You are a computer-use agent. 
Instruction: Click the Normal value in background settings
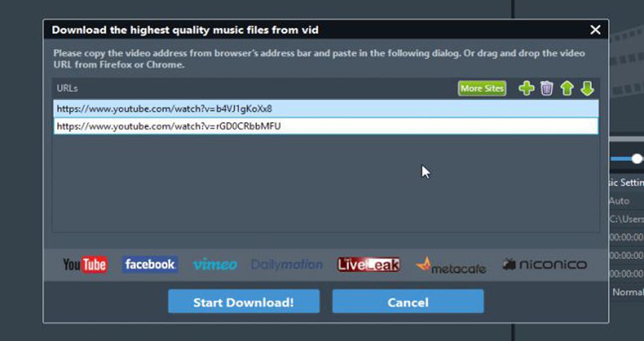627,291
